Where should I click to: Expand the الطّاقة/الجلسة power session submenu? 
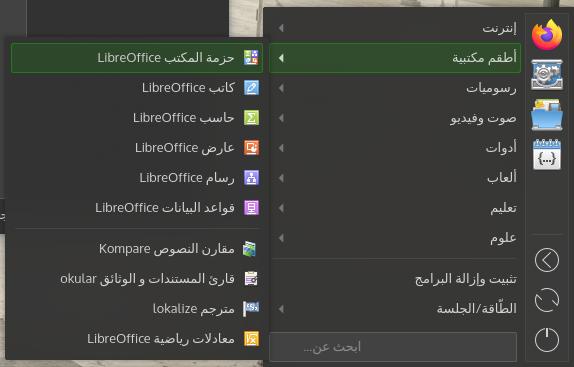(395, 309)
